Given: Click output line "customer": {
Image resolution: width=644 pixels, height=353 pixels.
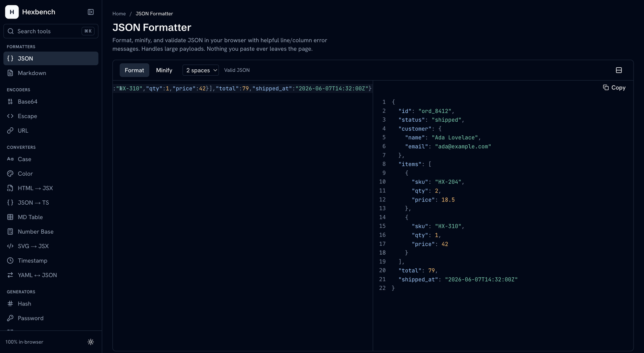Looking at the screenshot, I should [x=420, y=129].
